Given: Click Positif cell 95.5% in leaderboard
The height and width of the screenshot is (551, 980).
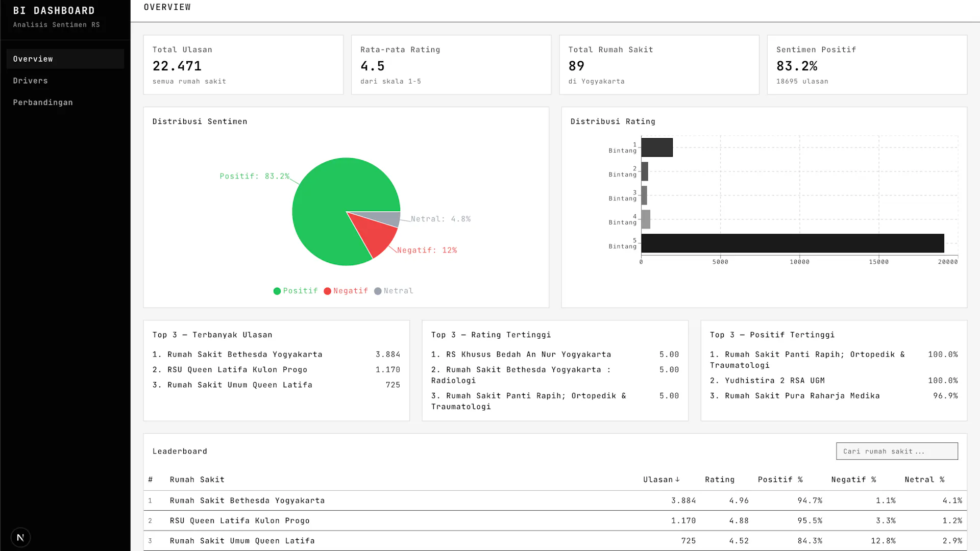Looking at the screenshot, I should click(x=810, y=521).
